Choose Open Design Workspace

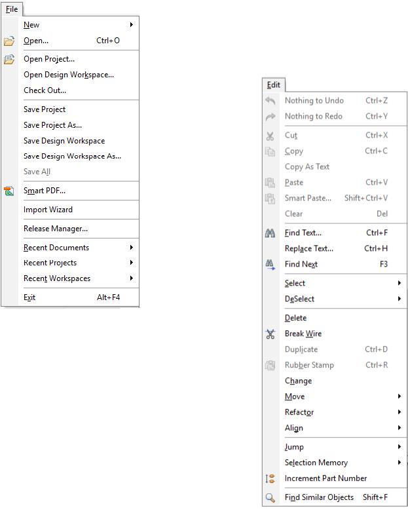pyautogui.click(x=69, y=75)
